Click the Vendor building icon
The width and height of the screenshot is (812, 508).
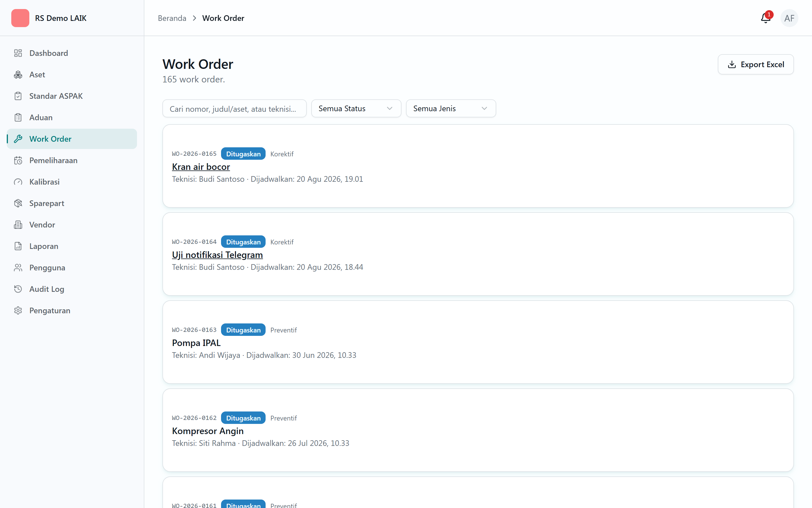[x=18, y=225]
